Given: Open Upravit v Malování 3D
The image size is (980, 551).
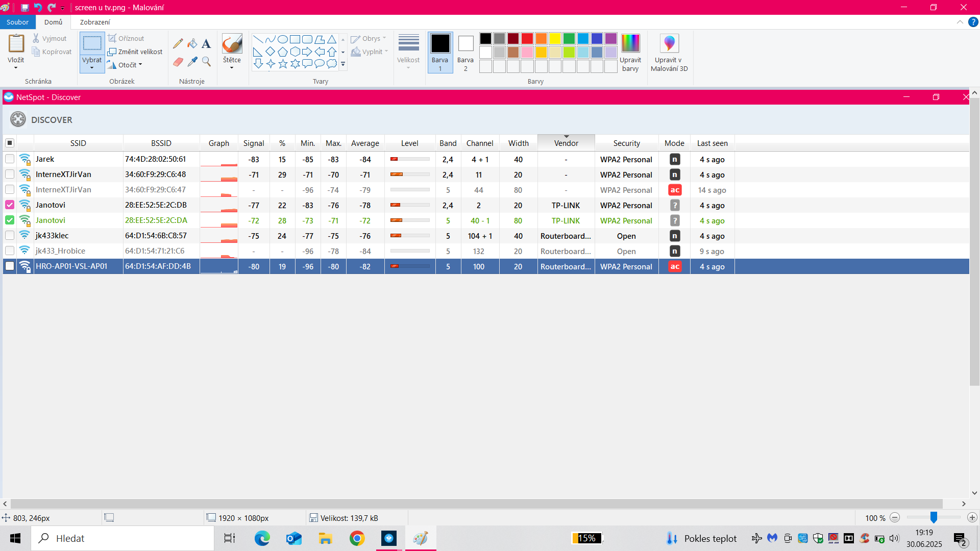Looking at the screenshot, I should [669, 53].
